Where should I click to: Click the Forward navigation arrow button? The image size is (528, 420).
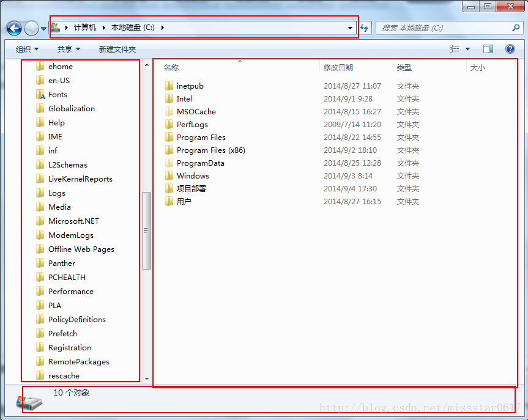[x=32, y=28]
